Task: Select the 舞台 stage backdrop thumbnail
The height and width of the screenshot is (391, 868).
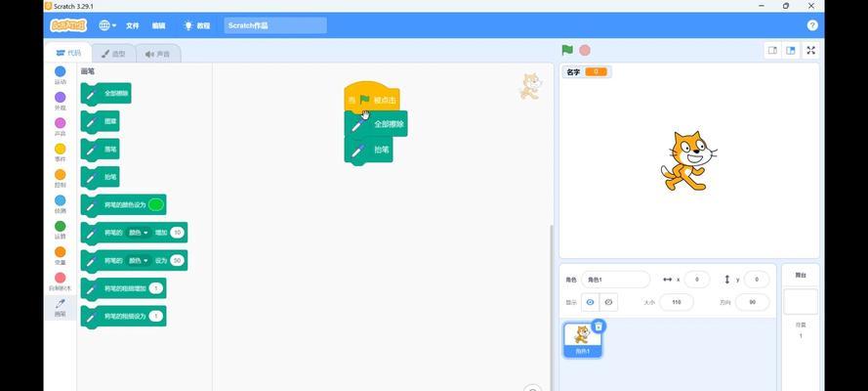Action: tap(801, 302)
